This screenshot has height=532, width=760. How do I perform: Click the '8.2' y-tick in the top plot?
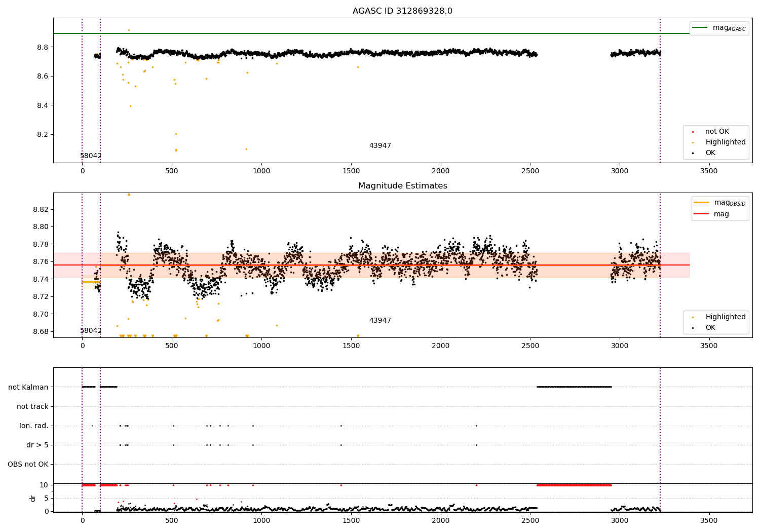42,134
